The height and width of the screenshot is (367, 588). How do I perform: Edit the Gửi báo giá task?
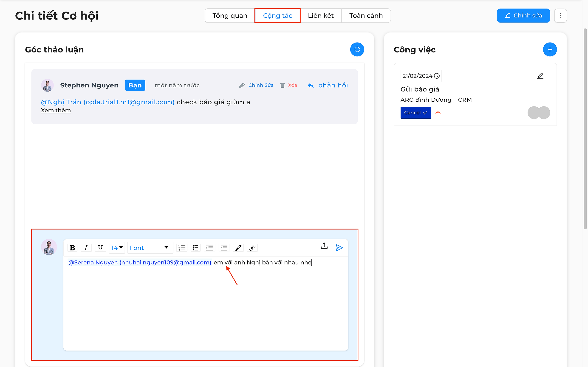point(540,76)
